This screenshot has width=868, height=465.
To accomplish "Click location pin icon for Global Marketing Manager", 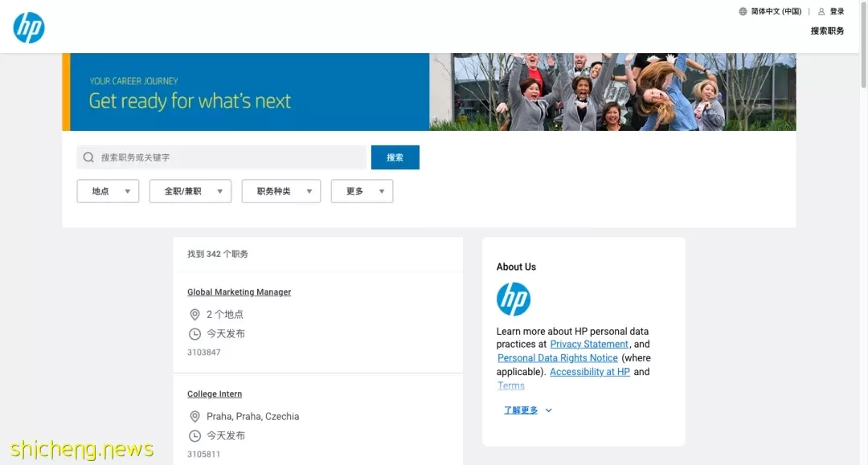I will (194, 315).
